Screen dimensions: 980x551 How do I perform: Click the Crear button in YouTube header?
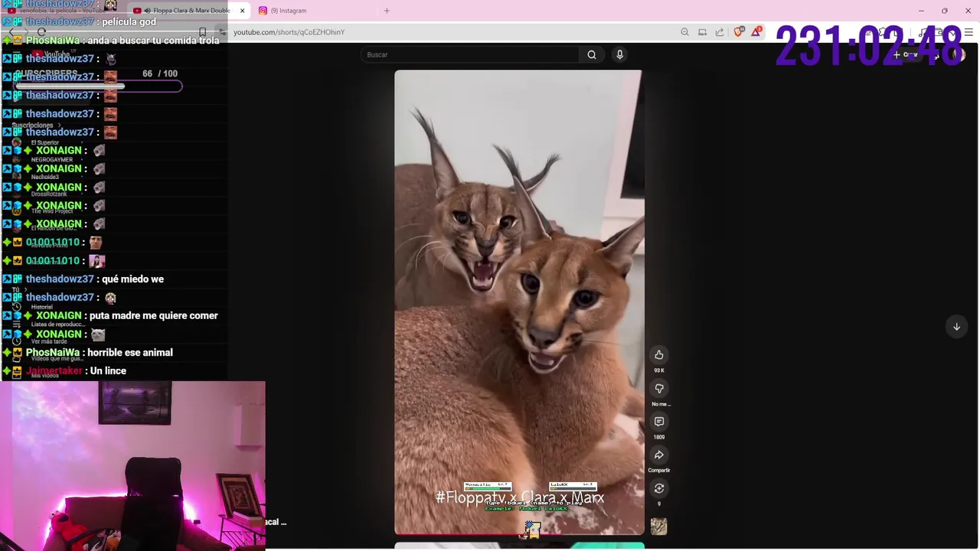coord(906,54)
